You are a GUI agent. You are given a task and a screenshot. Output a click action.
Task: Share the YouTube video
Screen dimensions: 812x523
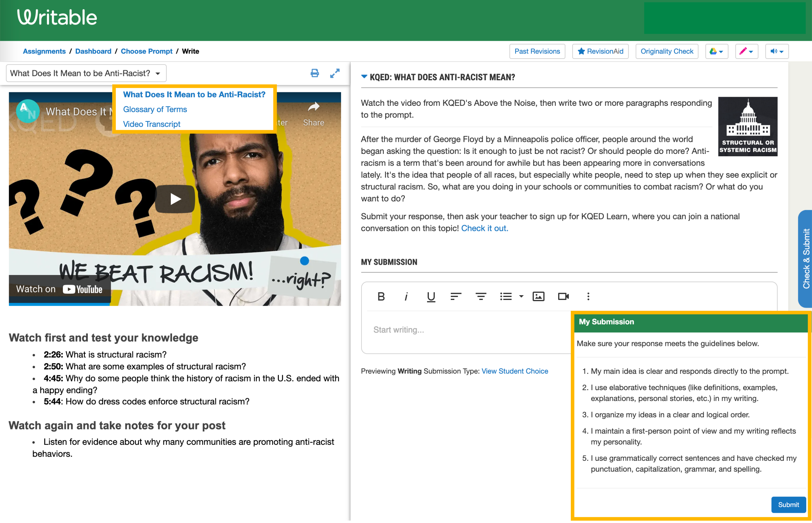313,115
